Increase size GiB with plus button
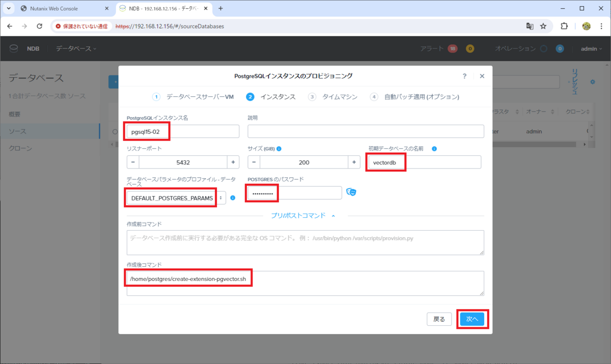This screenshot has height=364, width=611. coord(354,162)
